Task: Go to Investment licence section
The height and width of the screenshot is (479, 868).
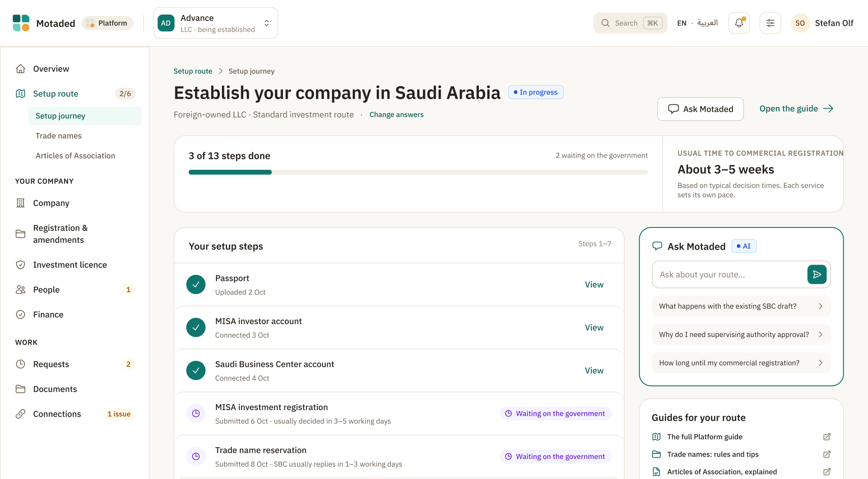Action: coord(75,265)
